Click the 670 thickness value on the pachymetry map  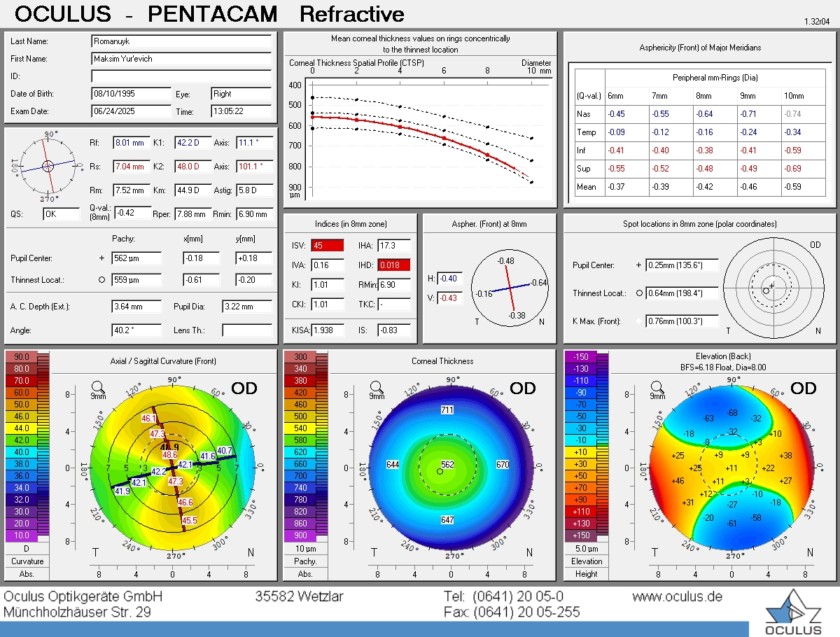503,464
